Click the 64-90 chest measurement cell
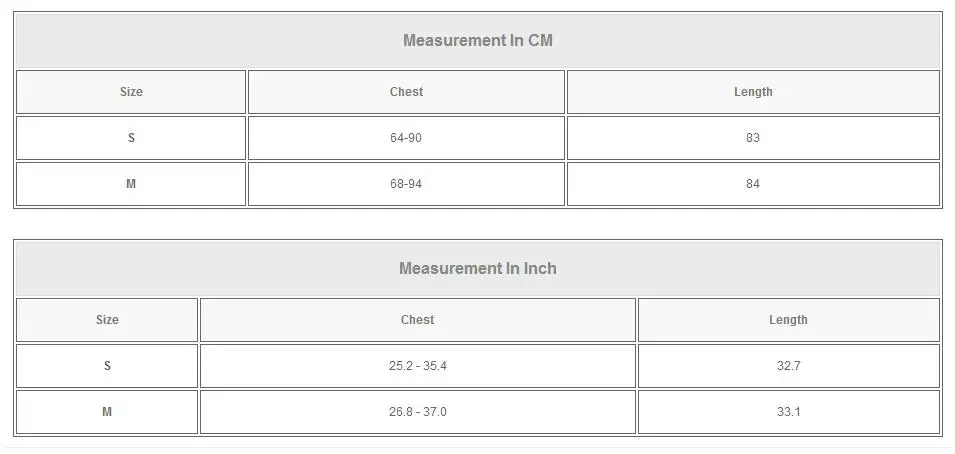 (x=406, y=138)
